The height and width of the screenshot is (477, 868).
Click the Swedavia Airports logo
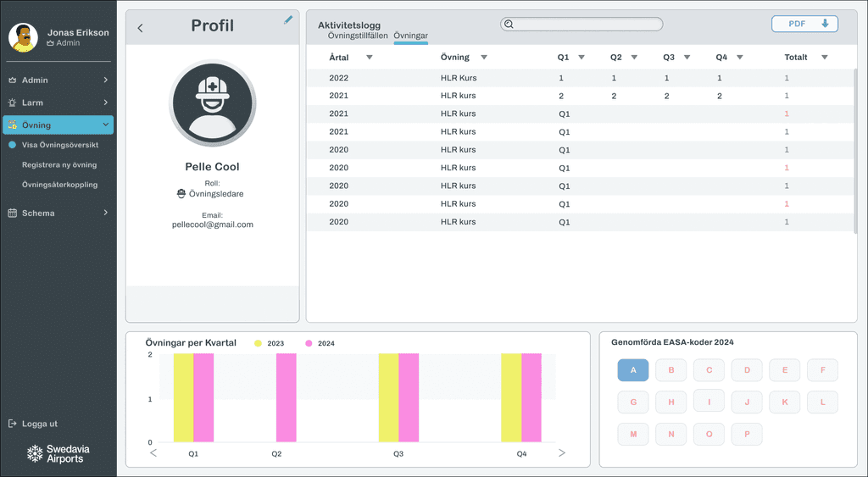point(58,454)
